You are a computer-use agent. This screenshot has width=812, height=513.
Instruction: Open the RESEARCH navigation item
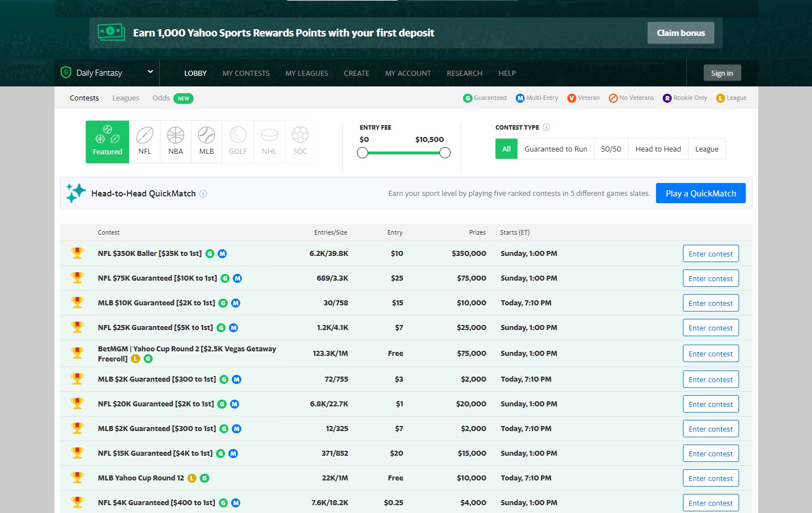tap(465, 73)
